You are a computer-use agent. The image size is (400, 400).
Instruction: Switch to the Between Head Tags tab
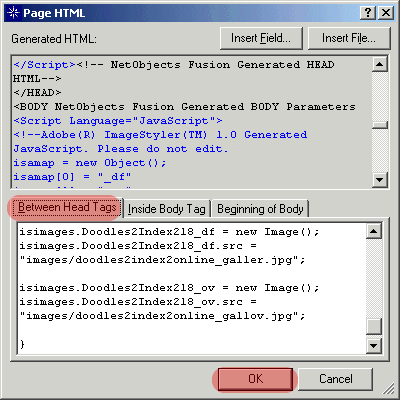click(x=67, y=208)
